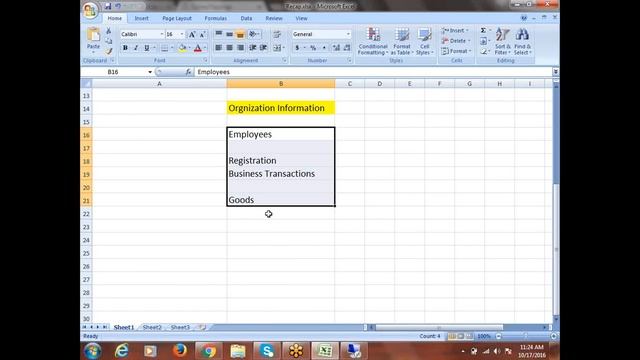Toggle Wrap Text
The height and width of the screenshot is (360, 640).
point(277,34)
